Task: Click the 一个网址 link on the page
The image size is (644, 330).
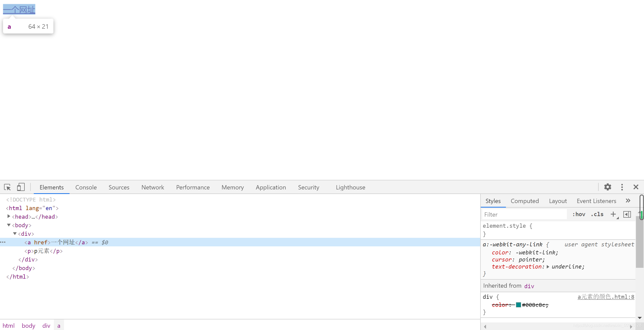Action: (x=19, y=10)
